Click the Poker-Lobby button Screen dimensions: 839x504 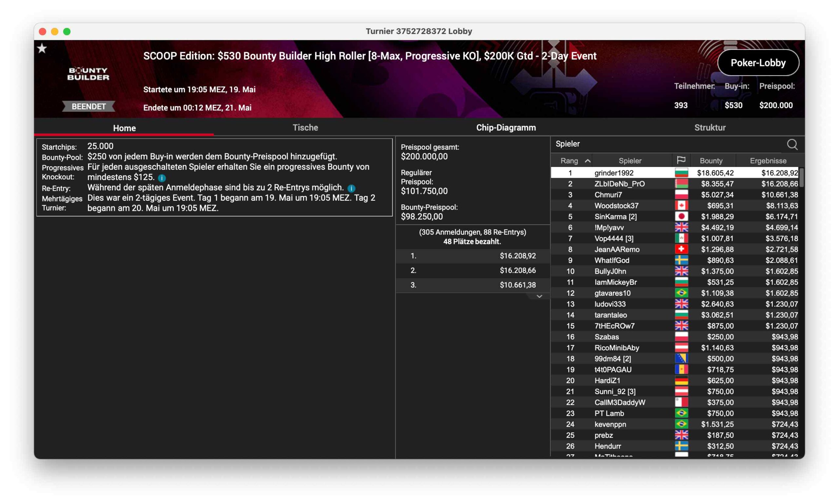coord(758,63)
